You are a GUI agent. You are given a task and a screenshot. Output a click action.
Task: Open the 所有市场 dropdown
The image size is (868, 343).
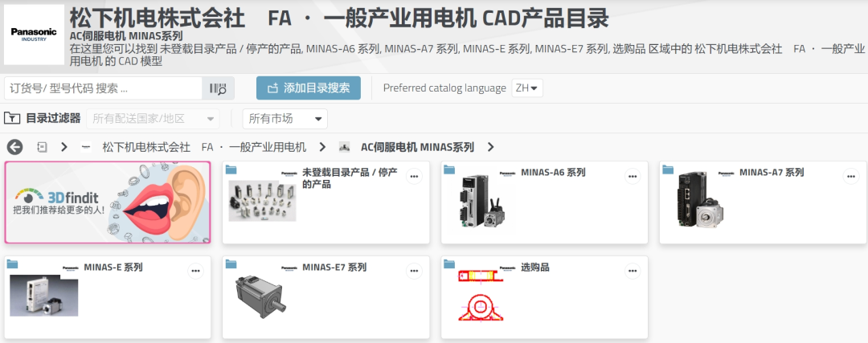click(285, 118)
